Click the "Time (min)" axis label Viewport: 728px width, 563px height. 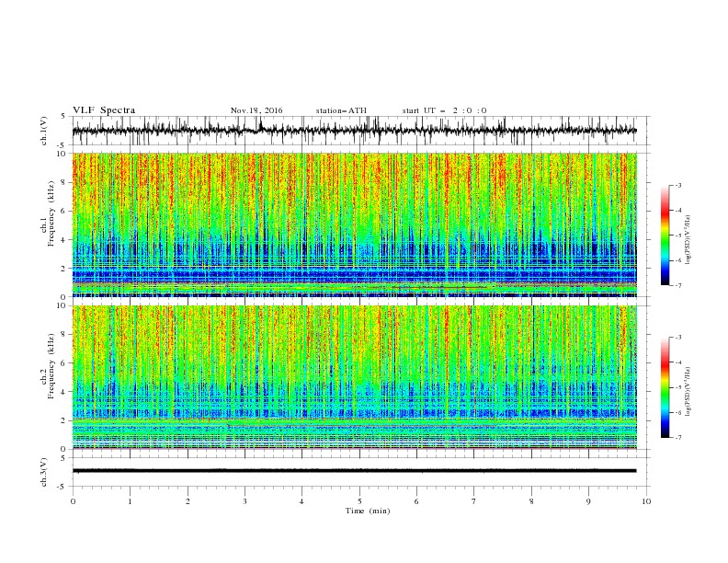coord(368,511)
